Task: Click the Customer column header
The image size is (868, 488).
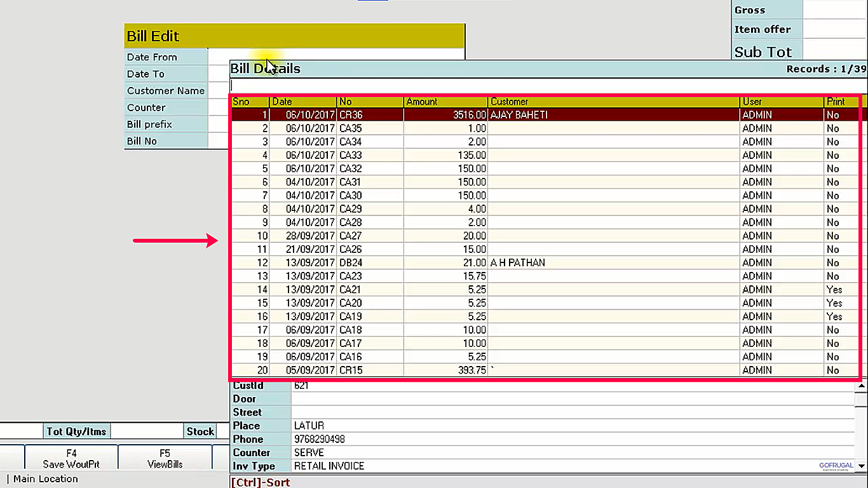Action: [613, 102]
